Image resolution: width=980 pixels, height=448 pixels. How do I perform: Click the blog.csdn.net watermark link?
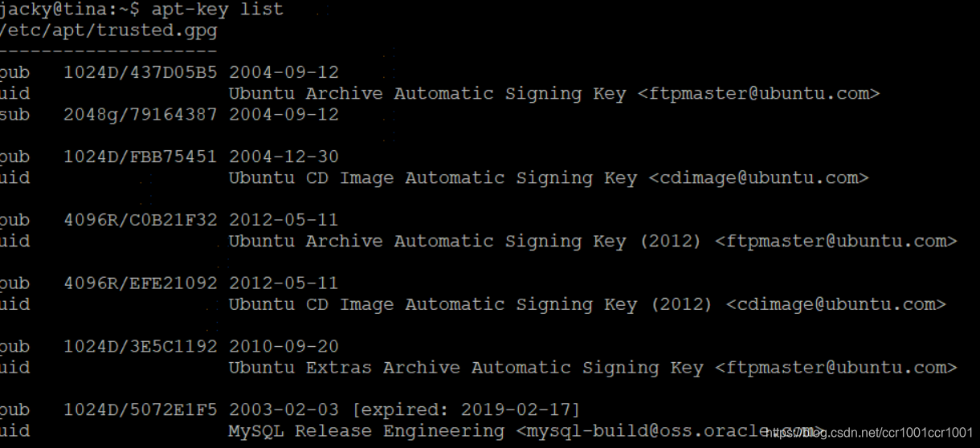tap(868, 433)
